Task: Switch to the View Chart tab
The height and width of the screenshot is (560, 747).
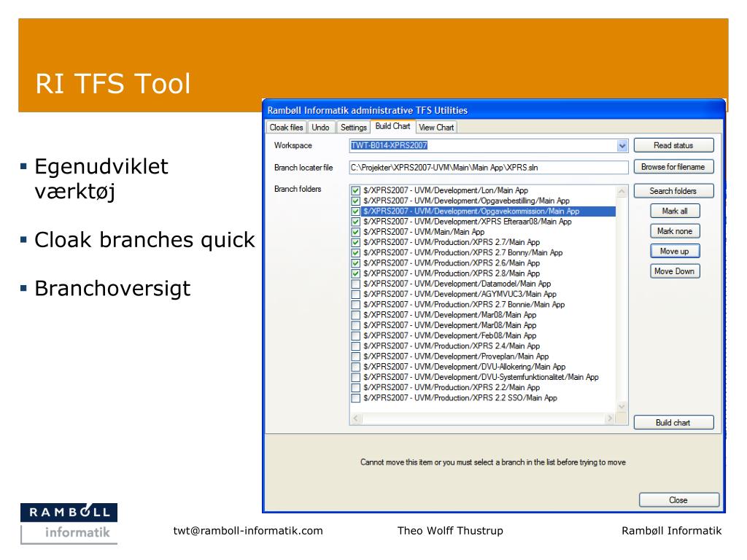Action: (436, 127)
